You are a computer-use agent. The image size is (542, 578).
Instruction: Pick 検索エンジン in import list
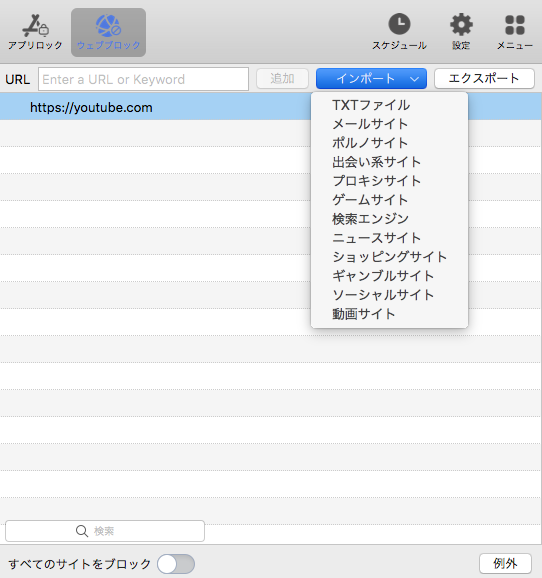tap(370, 219)
